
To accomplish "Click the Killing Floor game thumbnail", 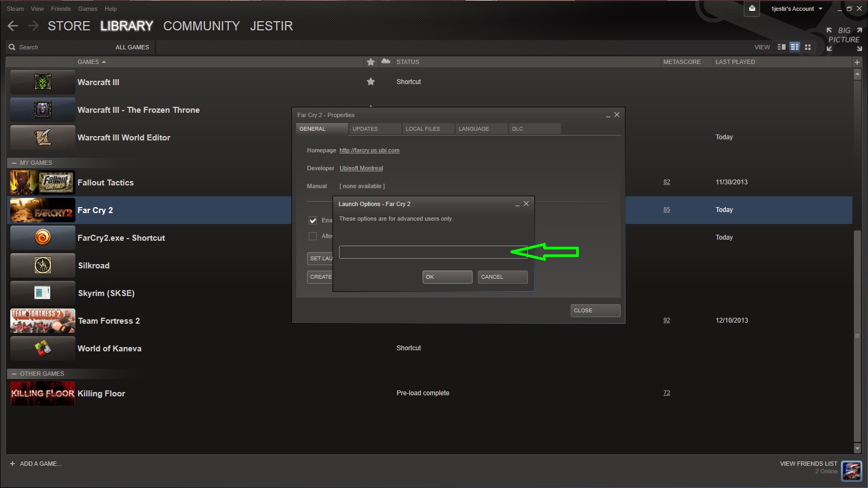I will [43, 393].
